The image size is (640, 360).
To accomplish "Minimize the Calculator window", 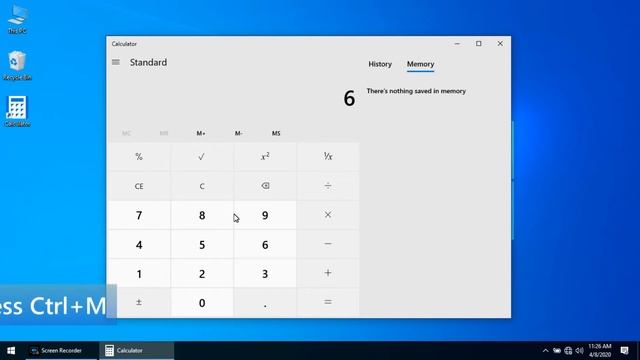I will [457, 44].
